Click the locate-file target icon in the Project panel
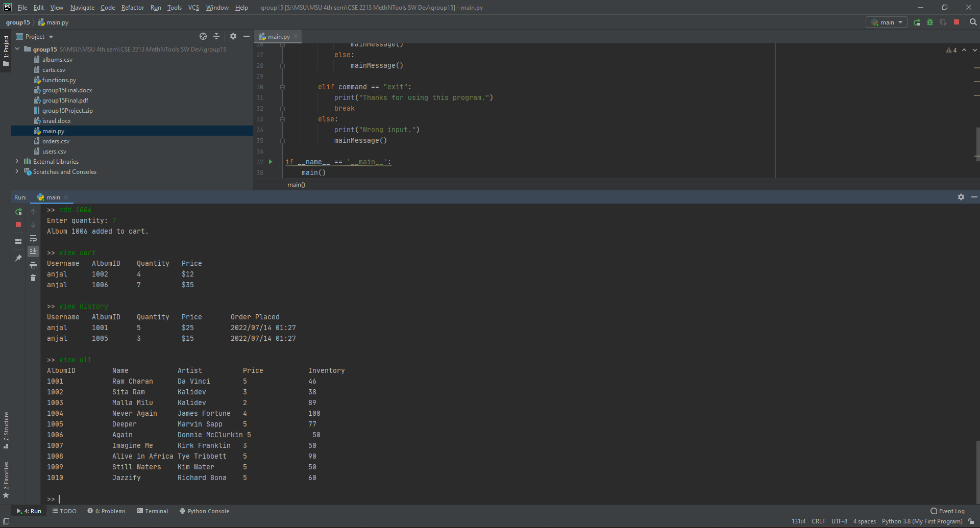Image resolution: width=980 pixels, height=528 pixels. pyautogui.click(x=203, y=36)
